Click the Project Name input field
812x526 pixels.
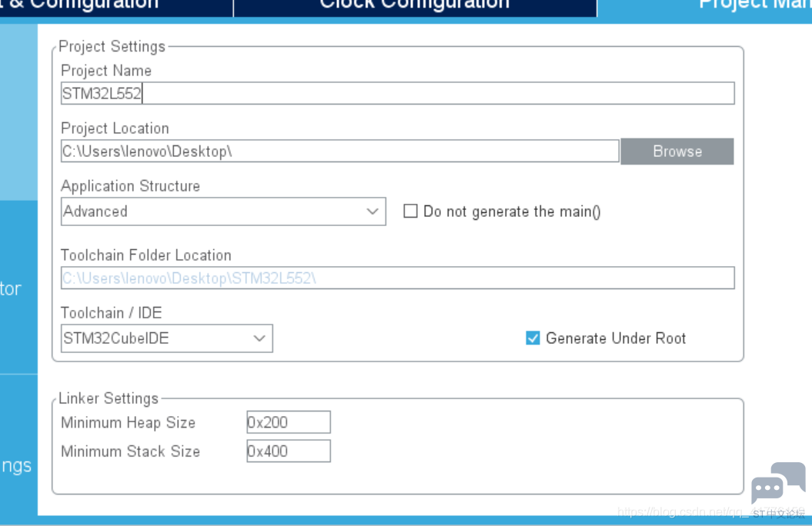[x=397, y=93]
